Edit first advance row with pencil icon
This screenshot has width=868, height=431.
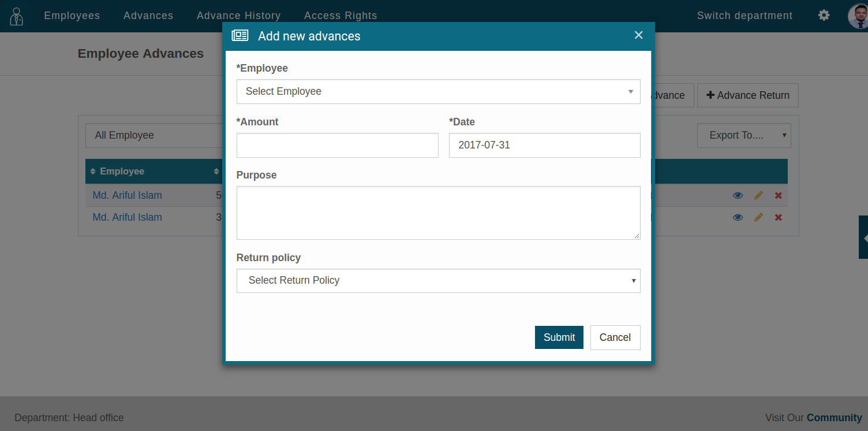click(758, 195)
